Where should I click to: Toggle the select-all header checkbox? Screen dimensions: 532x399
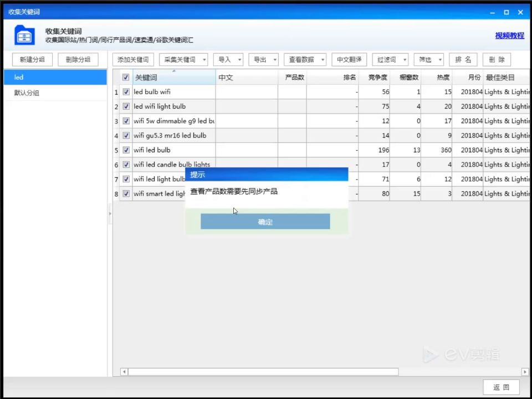(126, 78)
